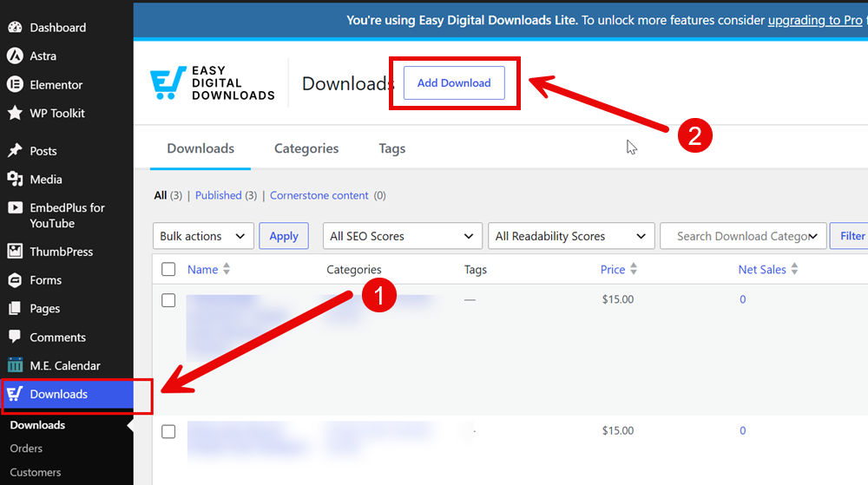Image resolution: width=868 pixels, height=485 pixels.
Task: Open net sales 0 of first download
Action: 742,299
